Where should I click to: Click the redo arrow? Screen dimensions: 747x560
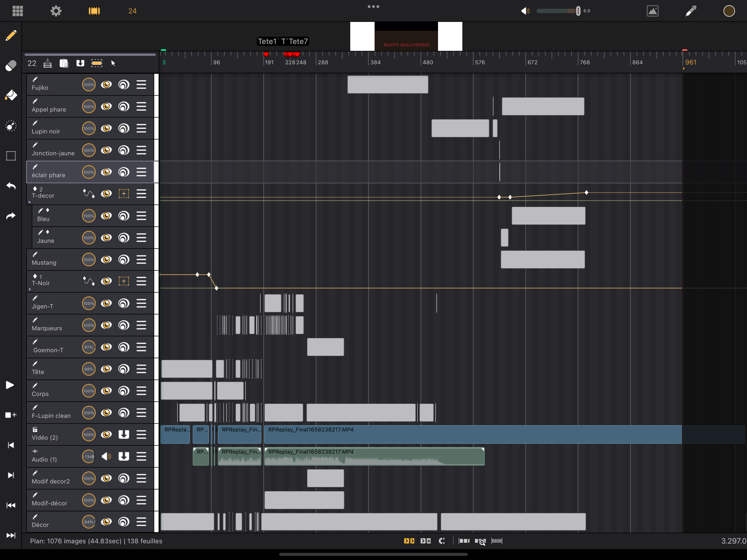click(x=11, y=216)
